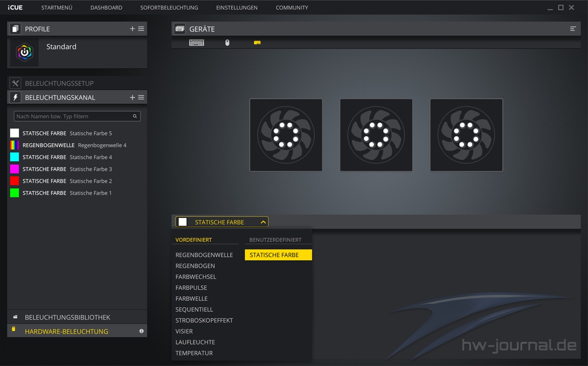Open the Beleuchtungskanal list menu icon

(x=141, y=98)
